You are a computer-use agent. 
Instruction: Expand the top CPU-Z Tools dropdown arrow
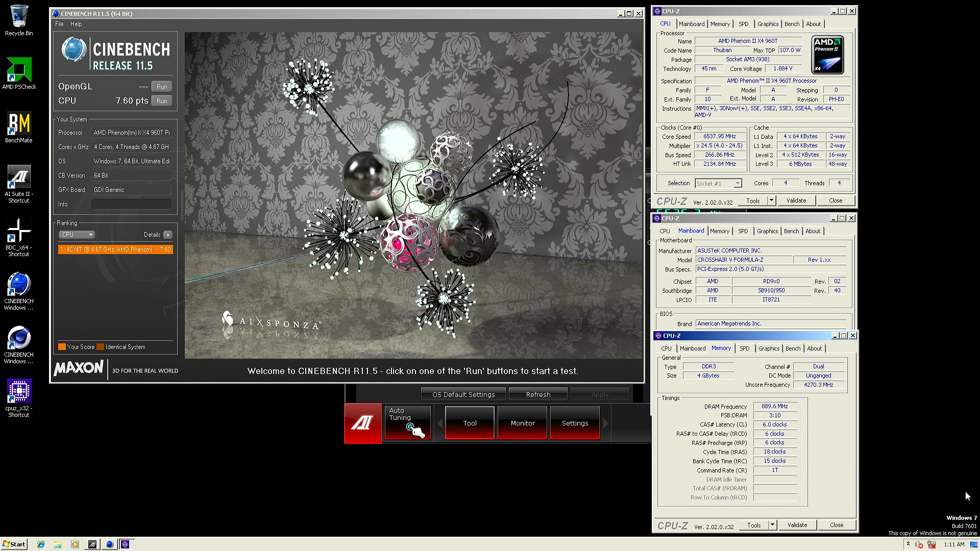click(771, 201)
